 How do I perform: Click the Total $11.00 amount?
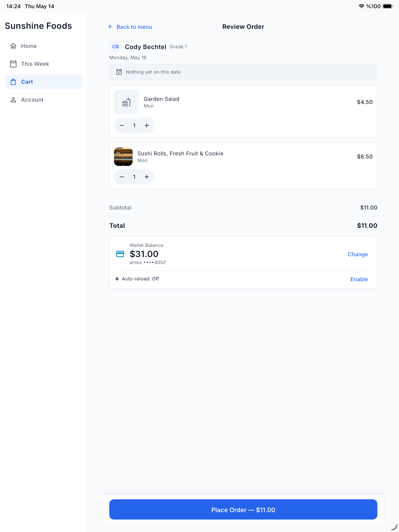[367, 226]
